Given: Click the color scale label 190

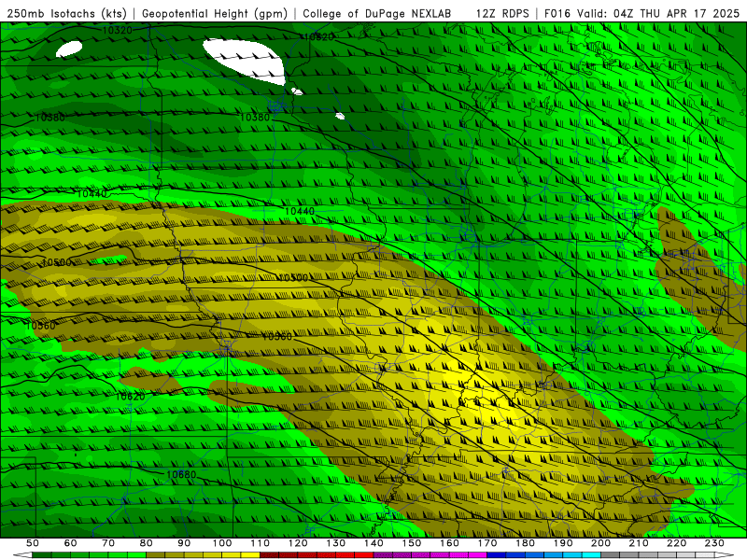Looking at the screenshot, I should [563, 543].
